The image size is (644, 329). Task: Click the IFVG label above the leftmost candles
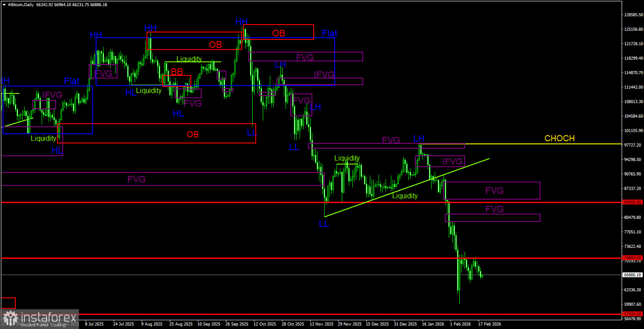coord(52,95)
